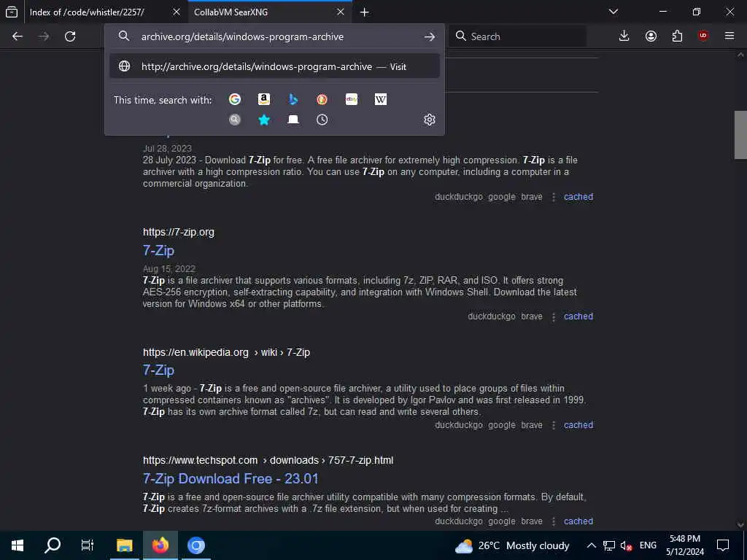
Task: Open Windows notification center
Action: pos(723,545)
